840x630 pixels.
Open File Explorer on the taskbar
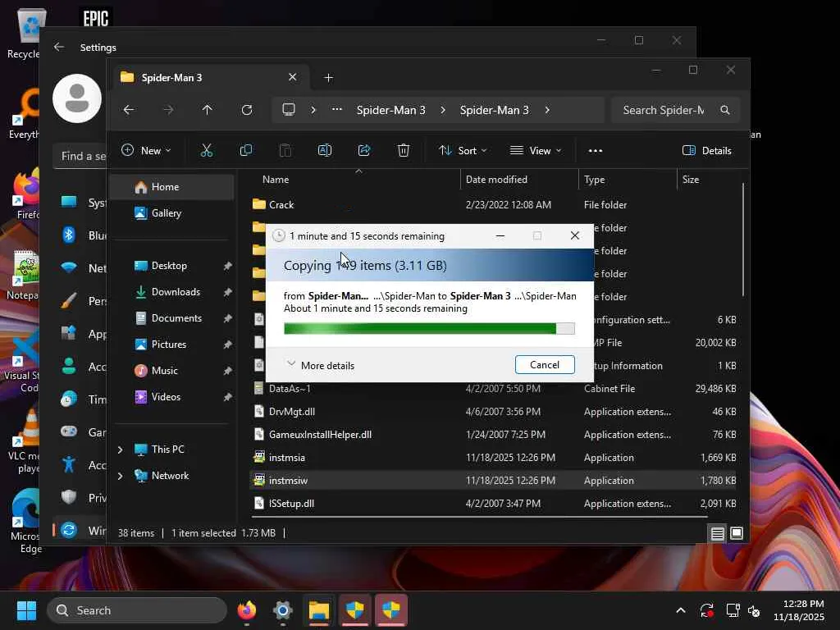(319, 610)
